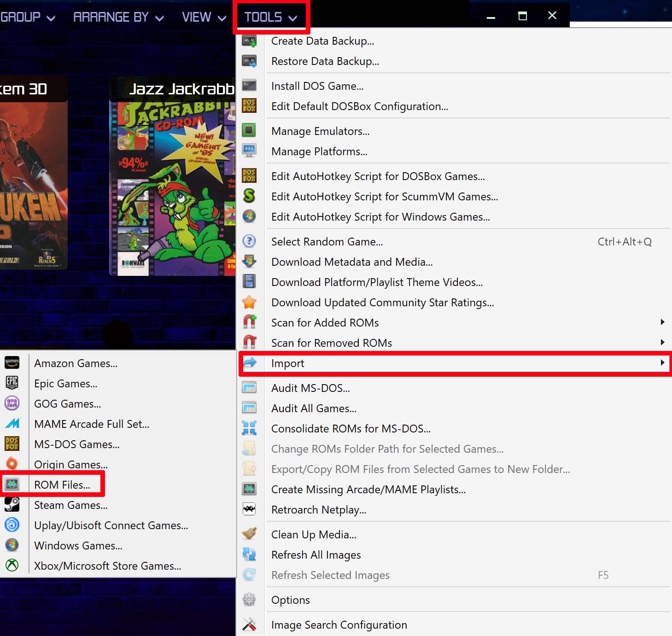Click the Restore Data Backup icon

click(249, 61)
